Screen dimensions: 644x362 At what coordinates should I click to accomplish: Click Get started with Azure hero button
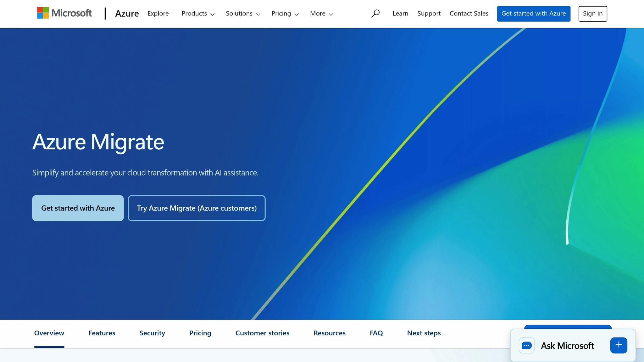pyautogui.click(x=78, y=208)
